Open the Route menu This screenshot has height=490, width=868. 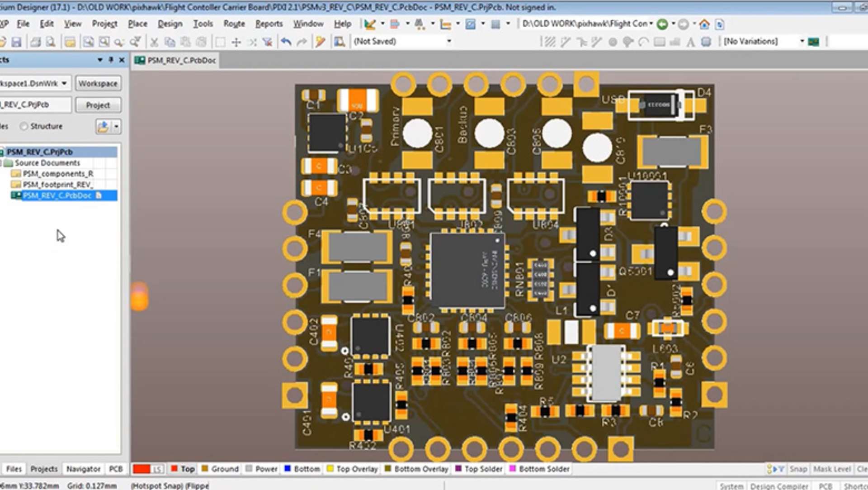pyautogui.click(x=233, y=24)
